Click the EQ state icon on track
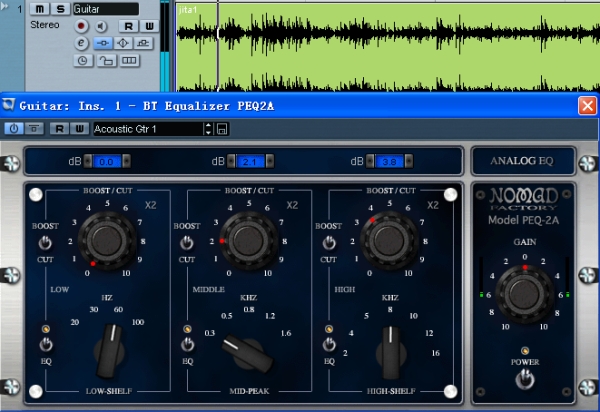The image size is (600, 412). click(x=123, y=43)
